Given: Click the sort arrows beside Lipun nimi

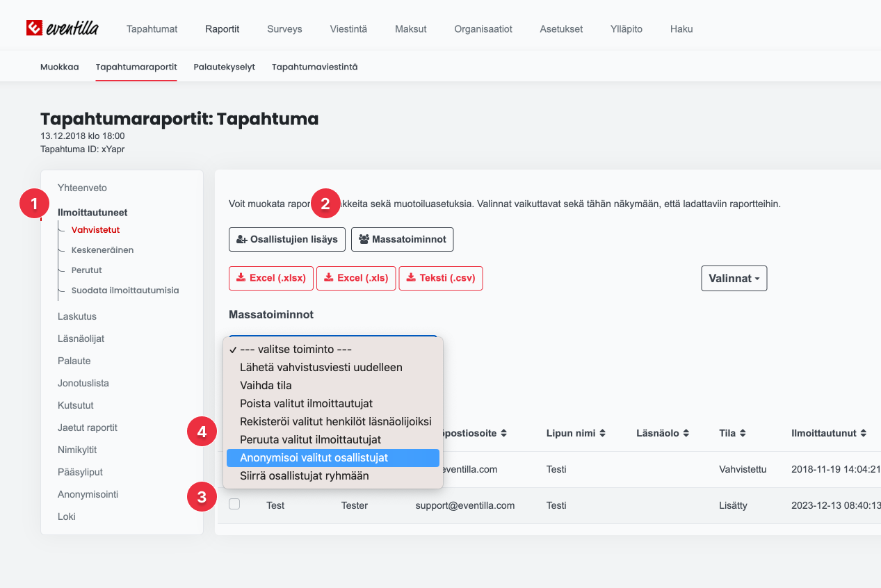Looking at the screenshot, I should [x=603, y=433].
